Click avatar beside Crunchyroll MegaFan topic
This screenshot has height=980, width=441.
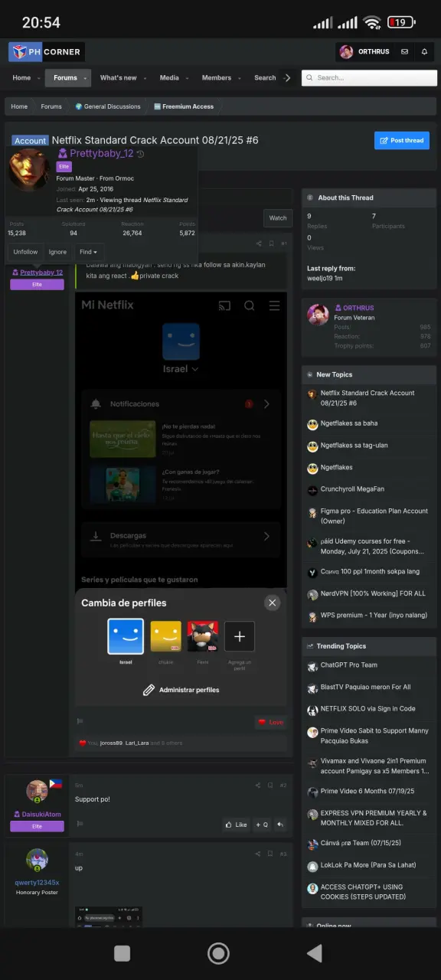[312, 490]
